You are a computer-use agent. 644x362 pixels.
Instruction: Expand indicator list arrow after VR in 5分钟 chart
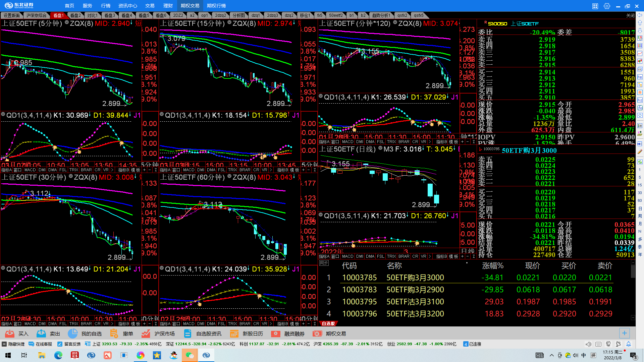[112, 170]
